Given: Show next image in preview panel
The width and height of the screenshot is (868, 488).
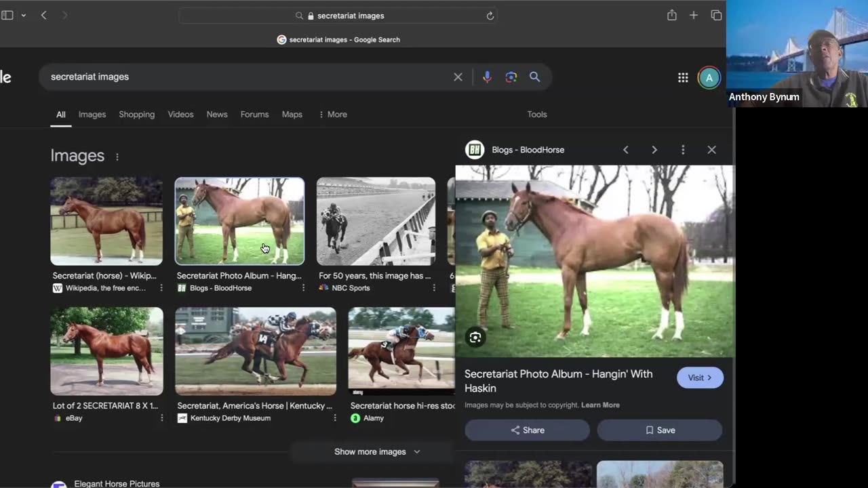Looking at the screenshot, I should pos(654,150).
